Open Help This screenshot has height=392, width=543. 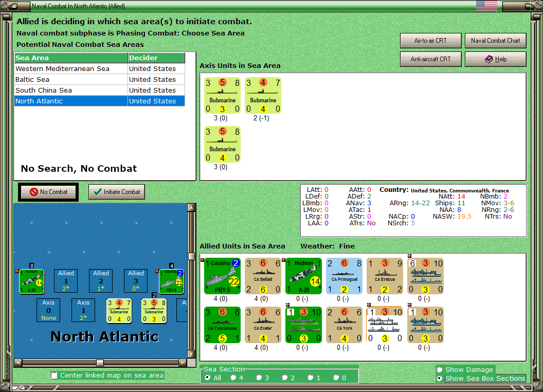pyautogui.click(x=495, y=59)
